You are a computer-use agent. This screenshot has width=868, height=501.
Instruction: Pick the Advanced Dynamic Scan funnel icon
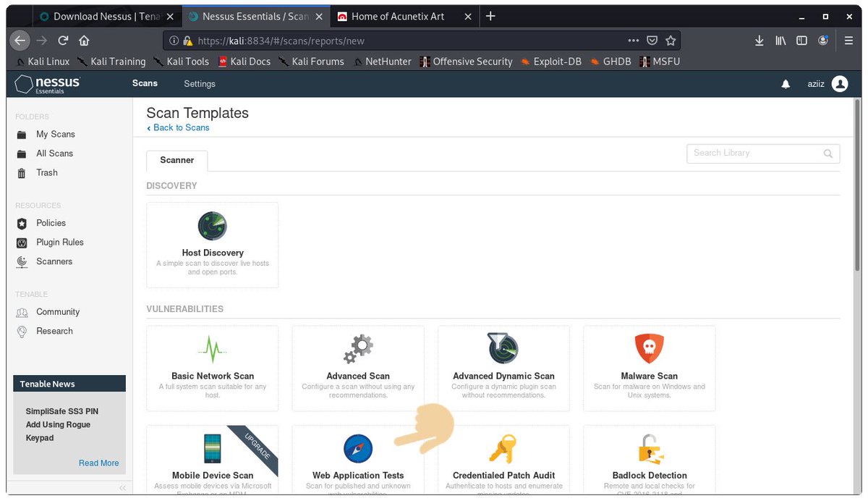tap(503, 348)
